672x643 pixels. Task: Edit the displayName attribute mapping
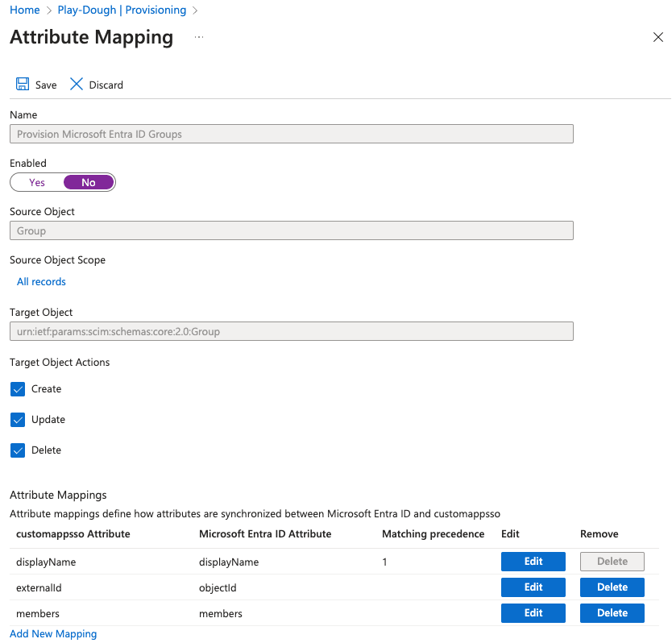coord(533,561)
